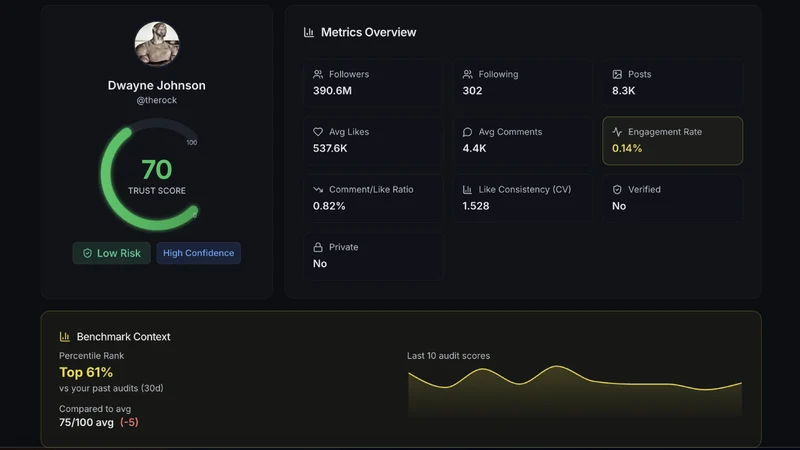Open the profile avatar thumbnail
This screenshot has height=450, width=800.
pos(157,43)
